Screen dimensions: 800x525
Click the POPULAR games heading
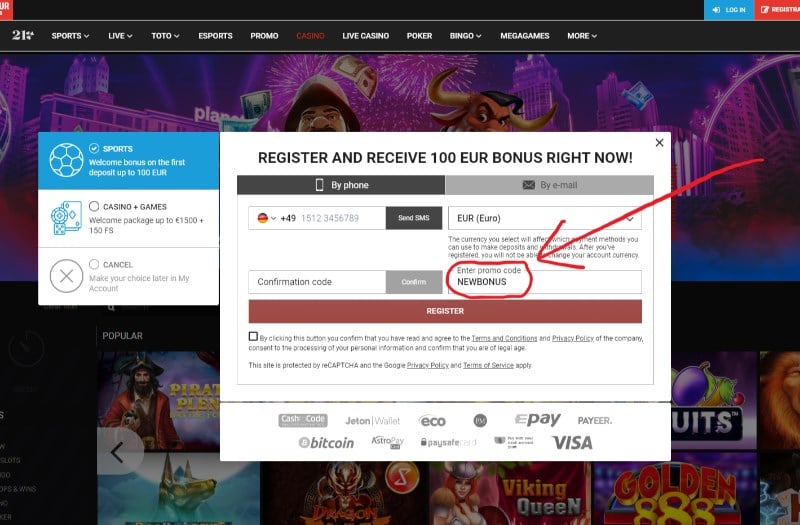122,336
